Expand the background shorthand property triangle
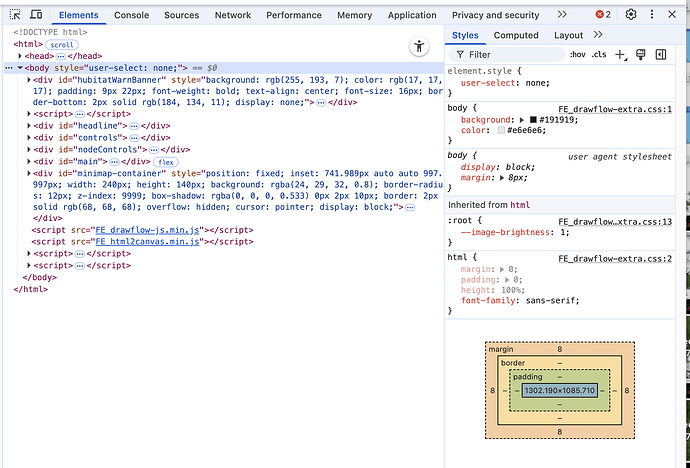This screenshot has height=468, width=690. (x=522, y=120)
